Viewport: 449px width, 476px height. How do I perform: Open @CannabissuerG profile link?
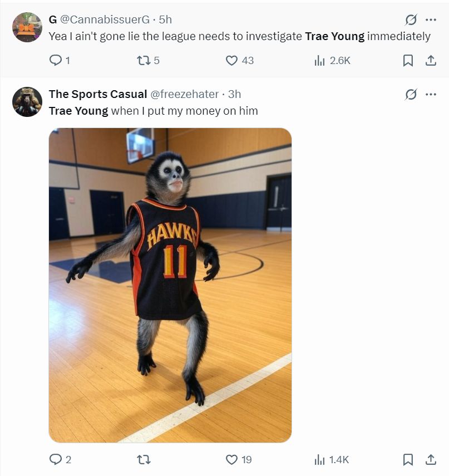(104, 19)
